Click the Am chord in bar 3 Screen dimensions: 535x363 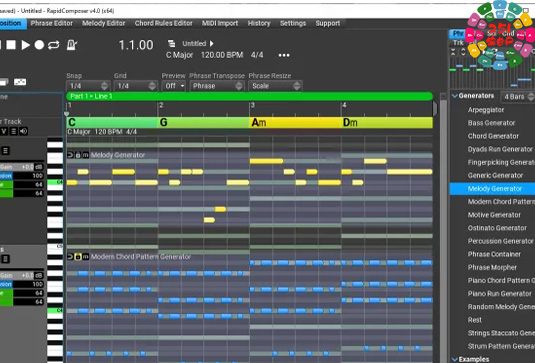click(295, 122)
